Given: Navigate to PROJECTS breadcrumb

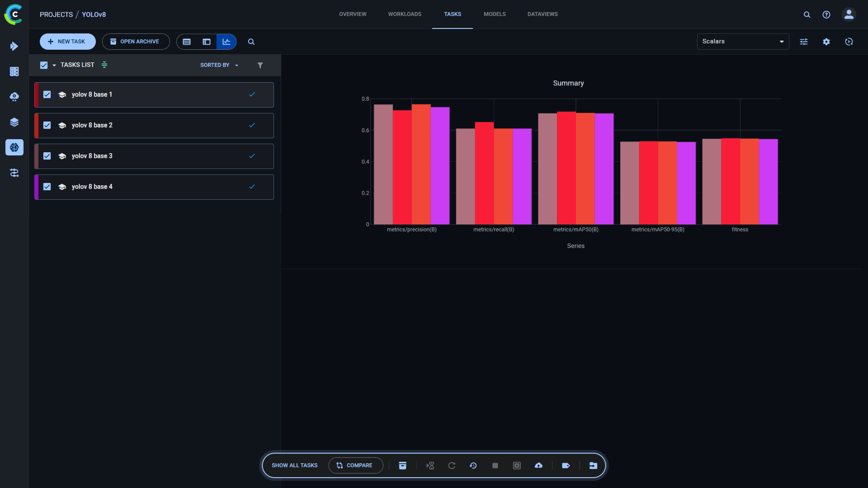Looking at the screenshot, I should [56, 14].
